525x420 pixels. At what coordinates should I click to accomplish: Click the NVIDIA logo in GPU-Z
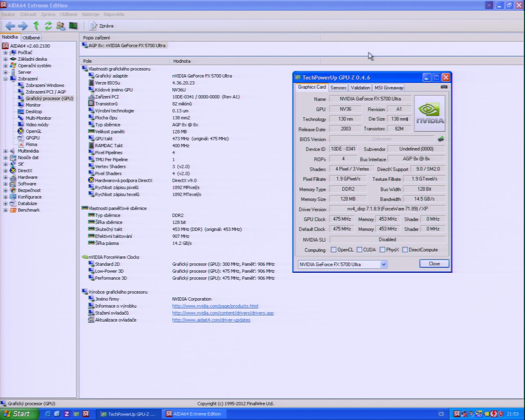tap(429, 114)
